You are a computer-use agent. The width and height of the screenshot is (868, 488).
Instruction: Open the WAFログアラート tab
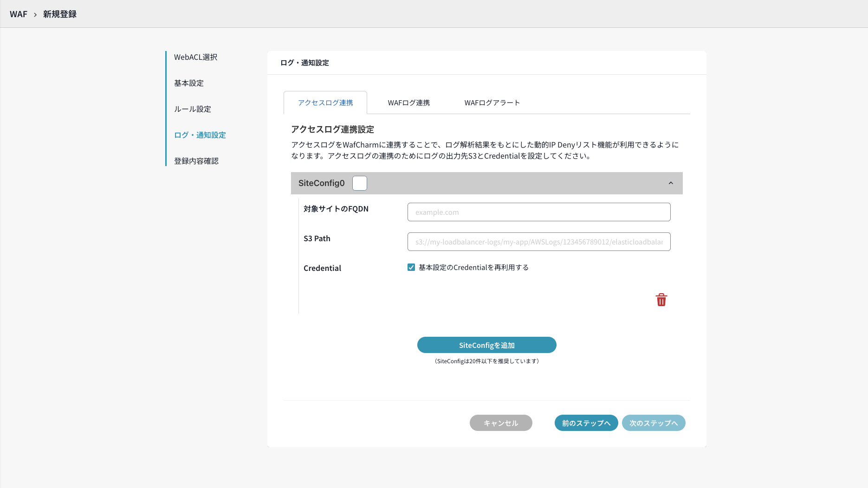pos(492,103)
